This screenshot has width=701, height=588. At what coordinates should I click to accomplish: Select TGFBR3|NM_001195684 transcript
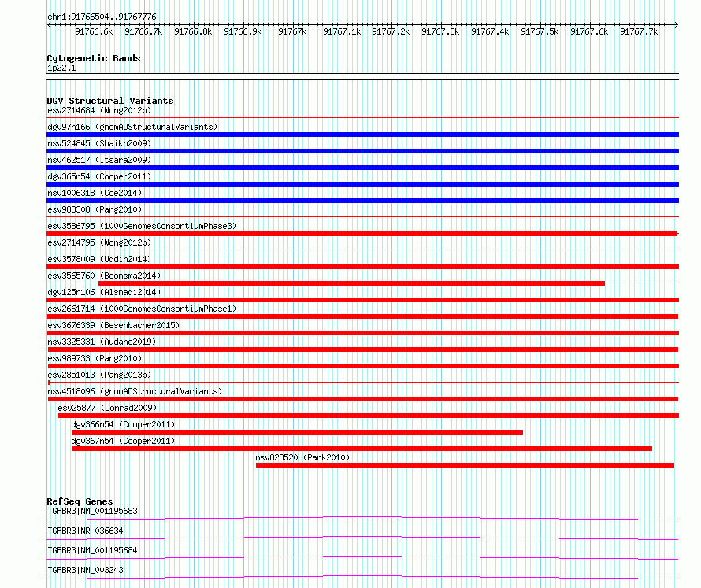point(92,550)
